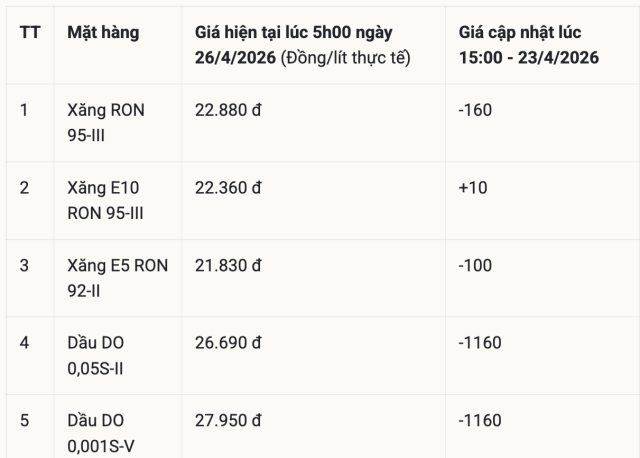Click the price 21.830 đ
This screenshot has height=458, width=640.
coord(228,265)
